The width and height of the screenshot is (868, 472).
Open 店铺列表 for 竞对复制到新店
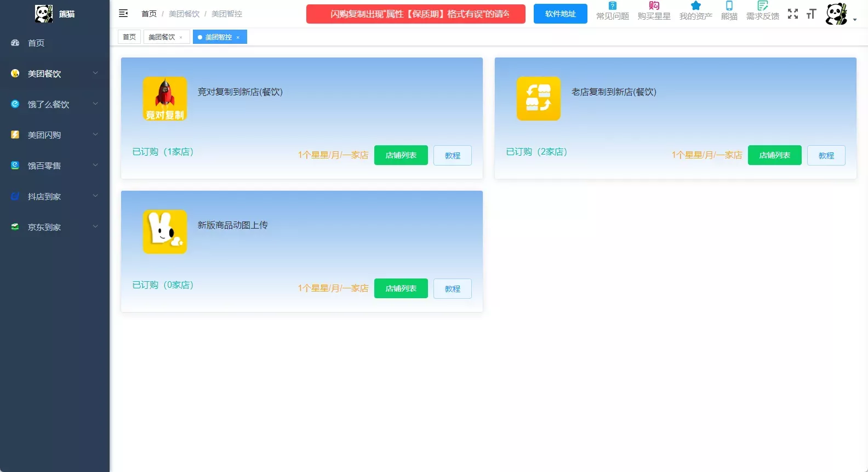tap(401, 155)
